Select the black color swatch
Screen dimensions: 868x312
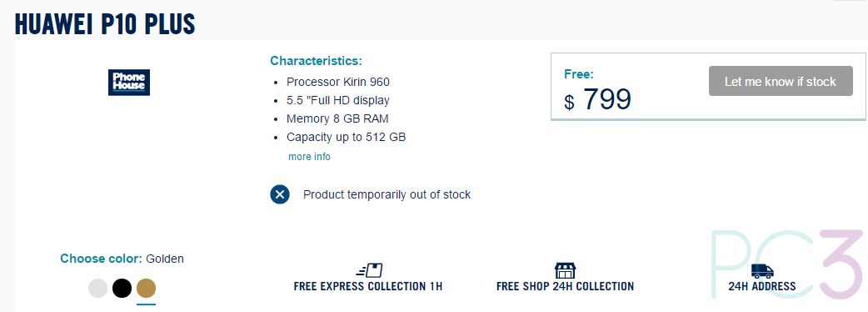tap(122, 288)
